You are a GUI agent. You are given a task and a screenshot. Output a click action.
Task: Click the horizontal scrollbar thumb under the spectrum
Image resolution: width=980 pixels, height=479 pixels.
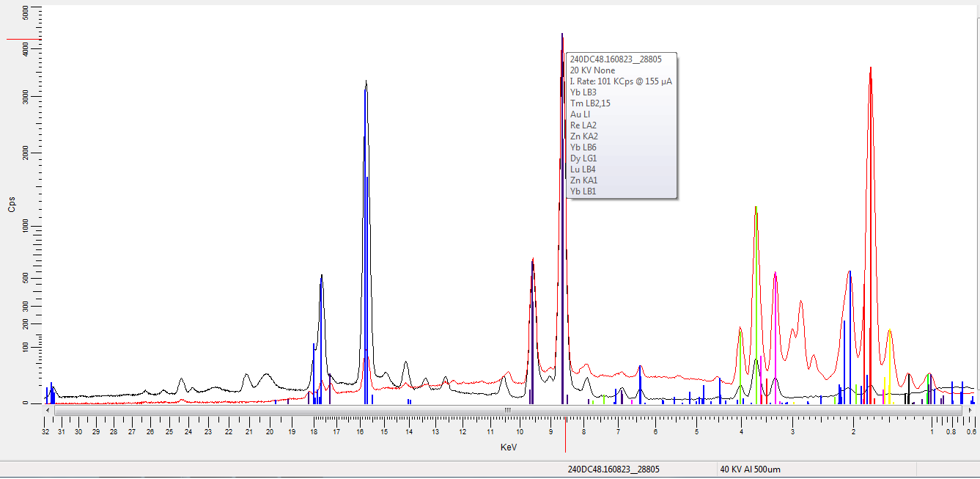point(507,410)
